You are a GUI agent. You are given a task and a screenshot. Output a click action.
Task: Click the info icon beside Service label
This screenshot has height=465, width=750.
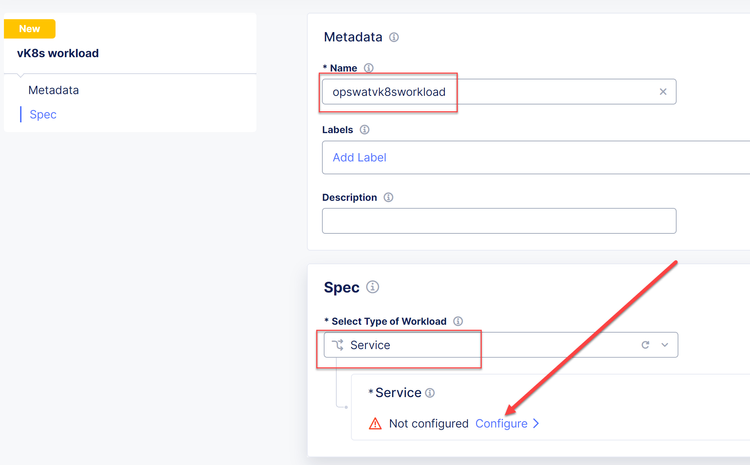[430, 393]
